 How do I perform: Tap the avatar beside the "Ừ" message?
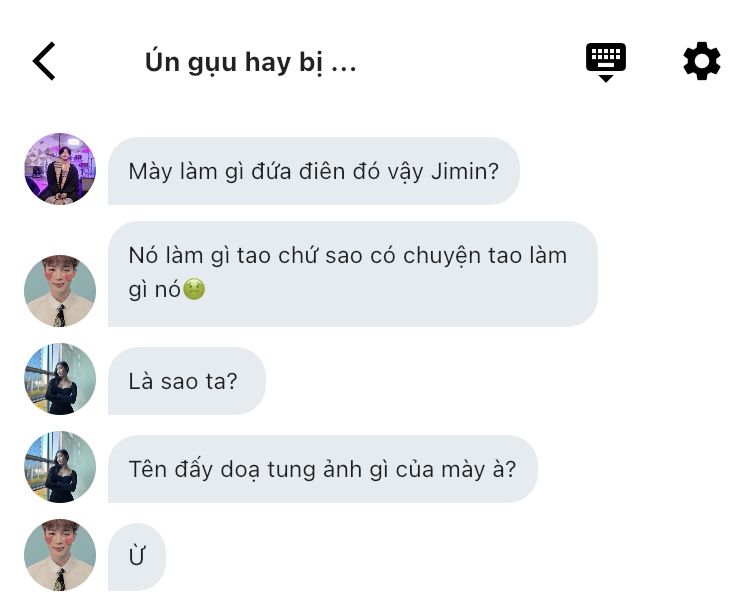click(x=60, y=555)
